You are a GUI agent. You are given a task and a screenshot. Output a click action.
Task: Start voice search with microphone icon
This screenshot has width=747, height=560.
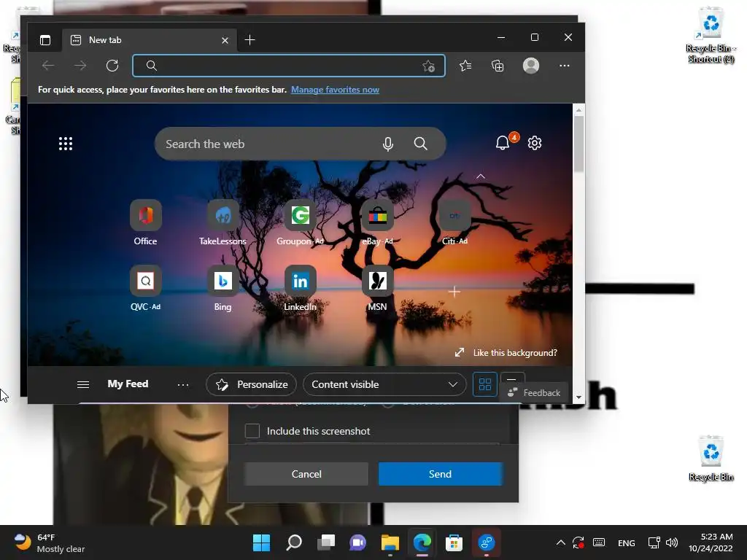tap(388, 144)
